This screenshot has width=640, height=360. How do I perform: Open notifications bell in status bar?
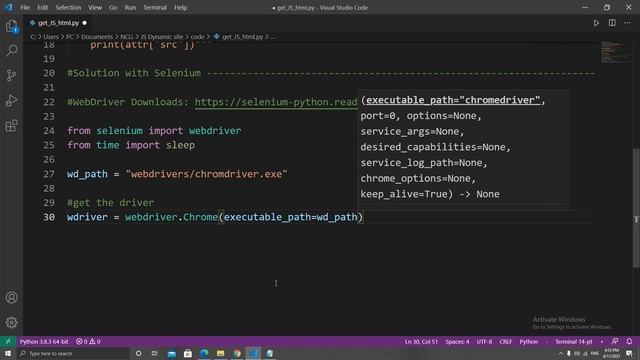[629, 341]
